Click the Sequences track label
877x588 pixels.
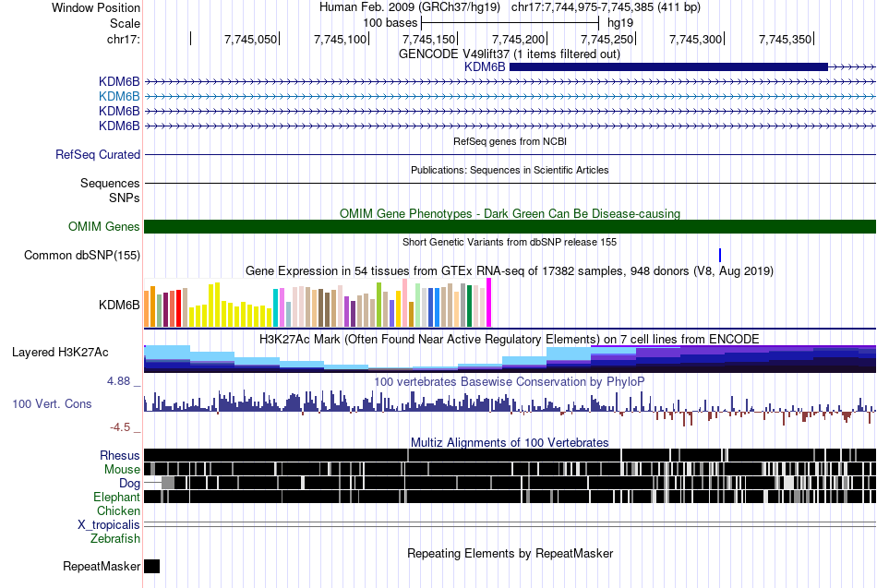tap(110, 184)
